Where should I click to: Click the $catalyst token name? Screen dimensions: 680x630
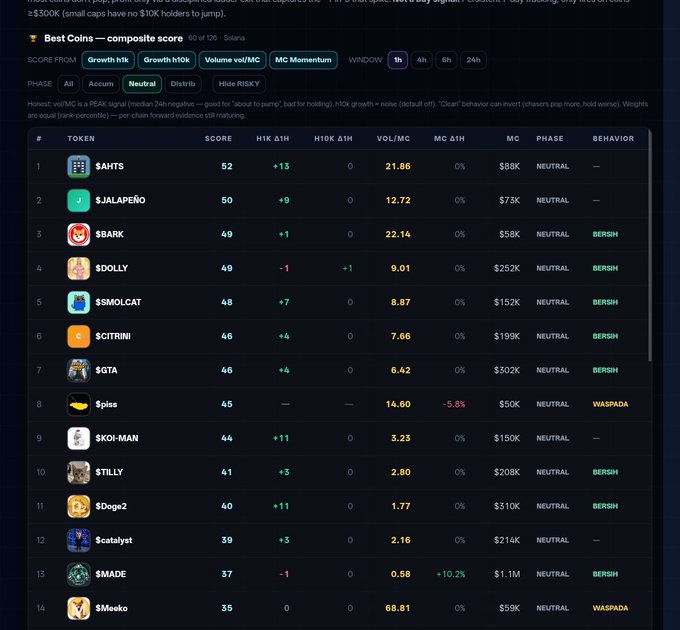pyautogui.click(x=114, y=540)
